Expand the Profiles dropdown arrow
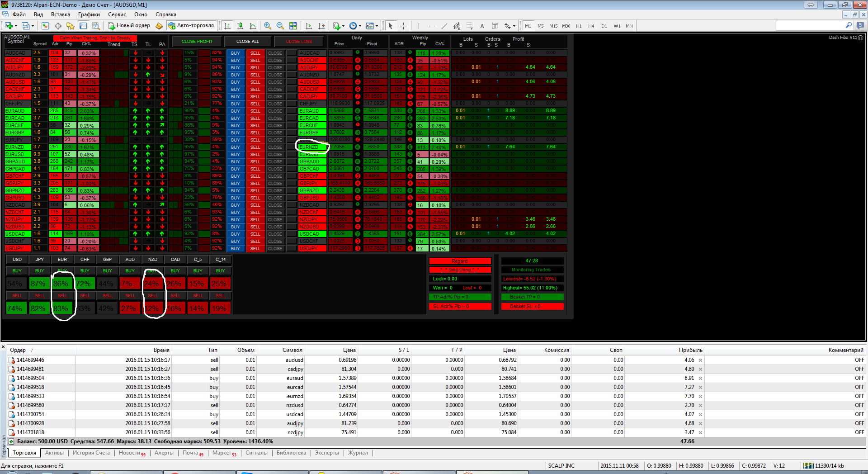868x474 pixels. click(x=33, y=26)
